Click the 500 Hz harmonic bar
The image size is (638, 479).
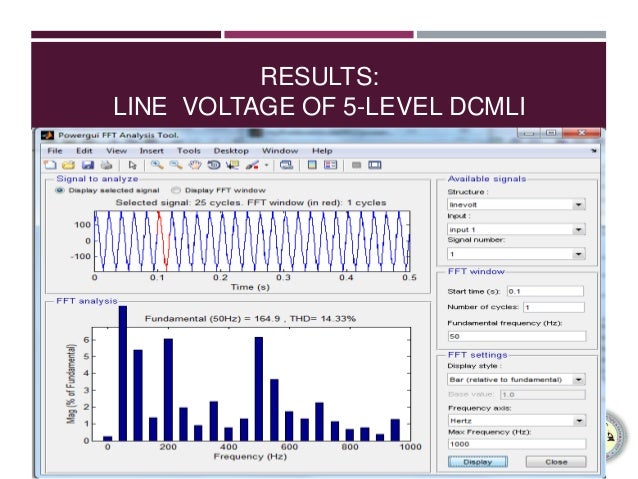point(259,389)
